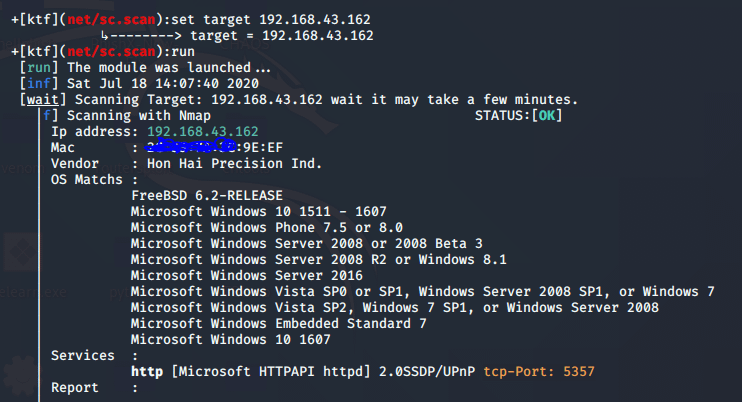The image size is (742, 402).
Task: Click the 'set target 192.168.43.162' command text
Action: [271, 19]
